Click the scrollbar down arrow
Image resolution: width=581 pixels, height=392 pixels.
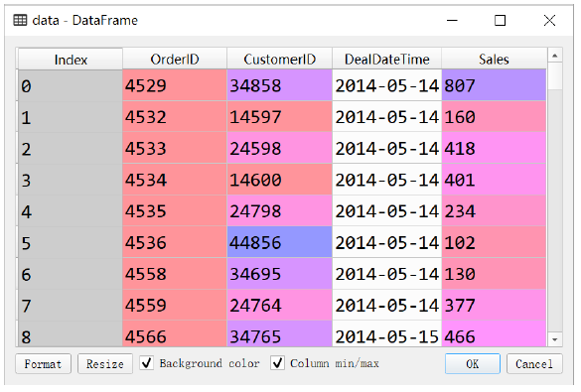[555, 339]
